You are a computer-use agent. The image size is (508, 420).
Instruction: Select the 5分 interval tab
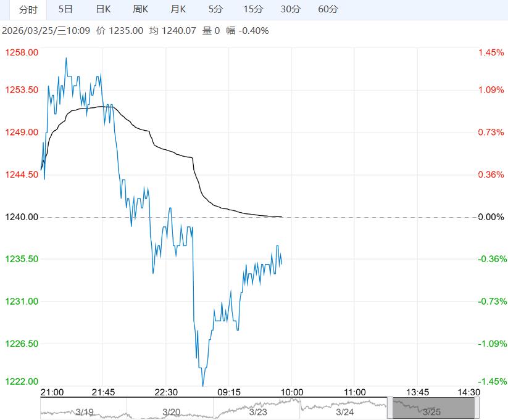pyautogui.click(x=215, y=9)
